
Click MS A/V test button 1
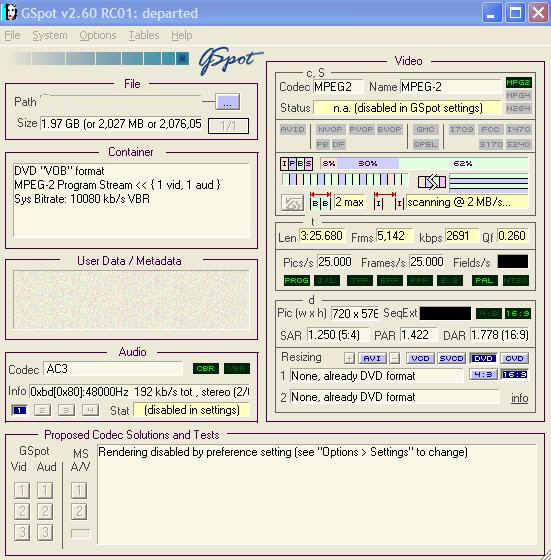[79, 490]
